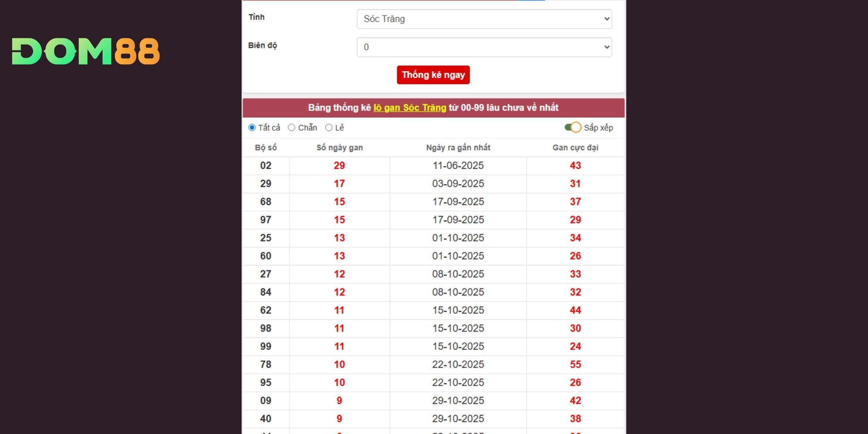This screenshot has height=434, width=868.
Task: Click the Gan cực đại value 55
Action: coord(575,364)
